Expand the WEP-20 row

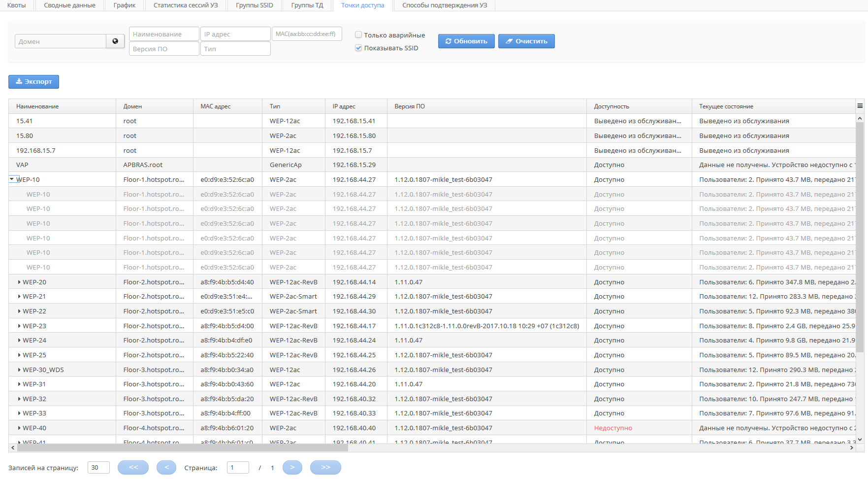click(19, 282)
